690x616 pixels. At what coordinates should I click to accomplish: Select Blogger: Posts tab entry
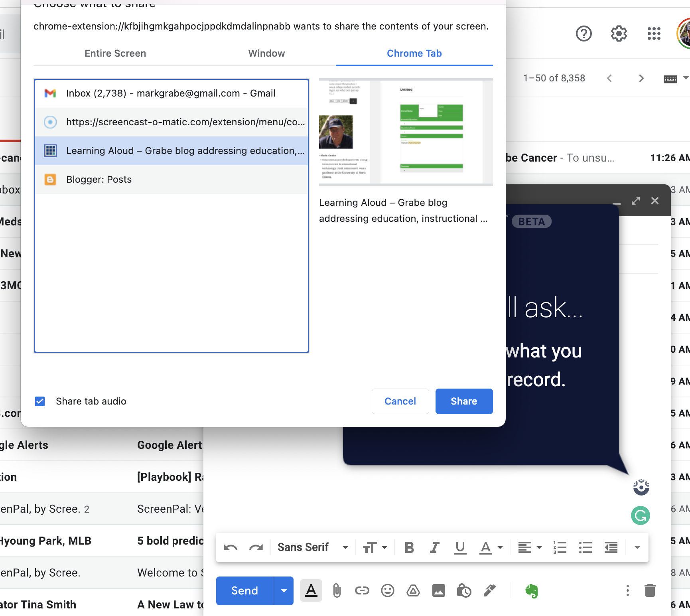tap(172, 180)
